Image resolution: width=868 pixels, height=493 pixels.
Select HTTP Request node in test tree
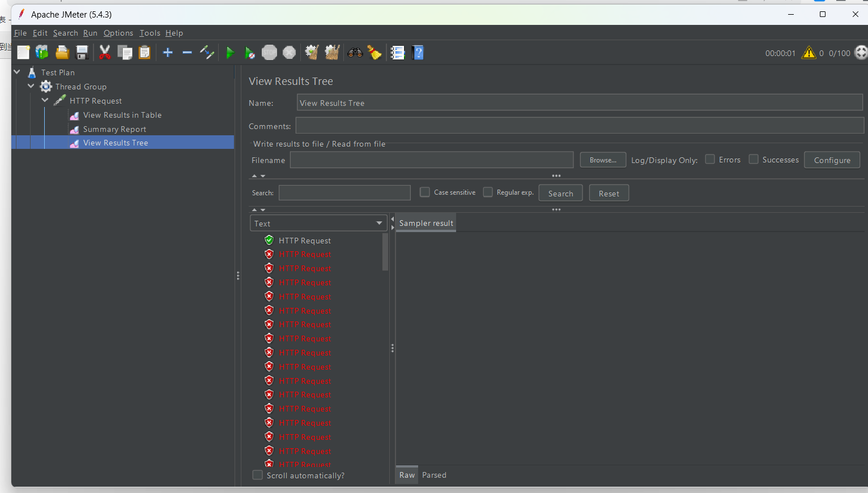point(96,101)
